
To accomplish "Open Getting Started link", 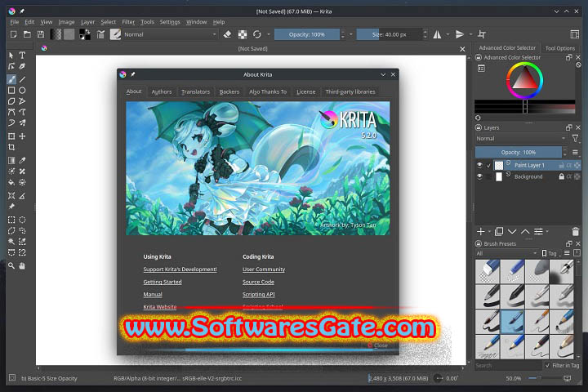I will [x=163, y=282].
